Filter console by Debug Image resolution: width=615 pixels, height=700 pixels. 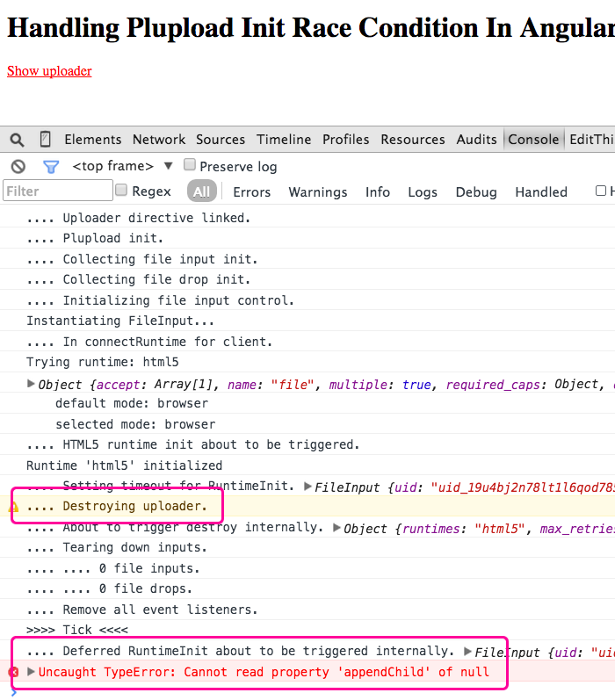pyautogui.click(x=476, y=192)
